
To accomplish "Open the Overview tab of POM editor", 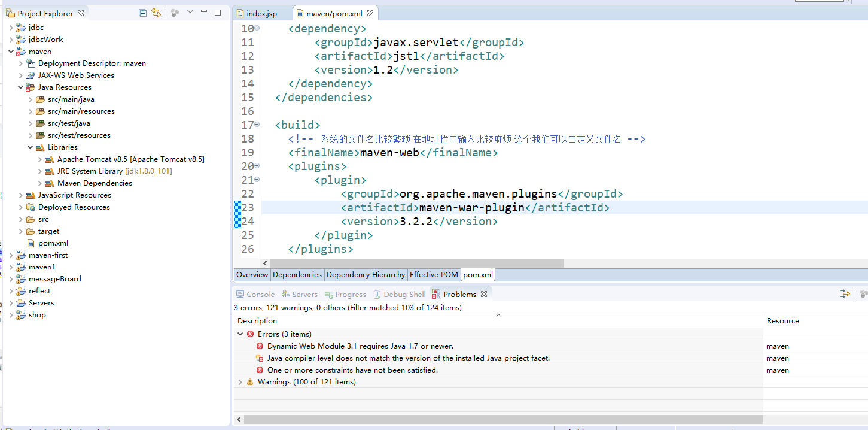I will pyautogui.click(x=252, y=274).
